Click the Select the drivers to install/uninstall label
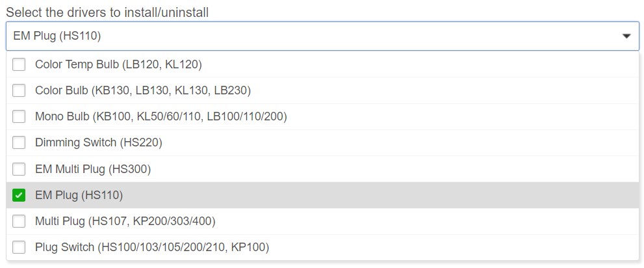This screenshot has width=644, height=268. click(x=107, y=12)
